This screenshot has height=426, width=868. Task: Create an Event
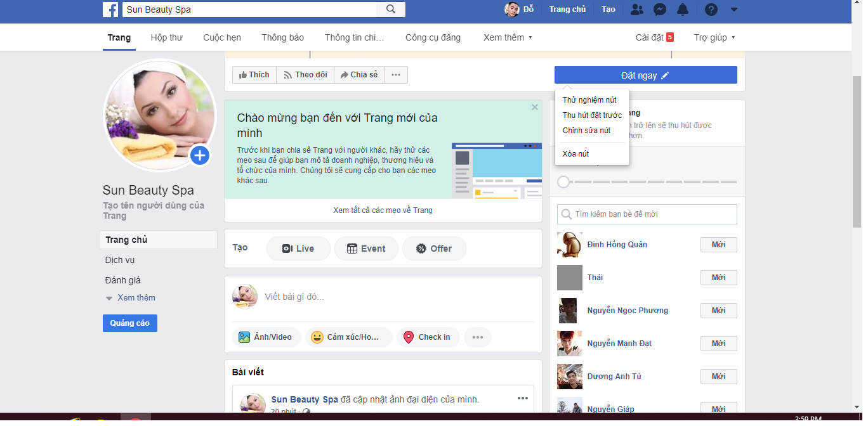pyautogui.click(x=366, y=248)
